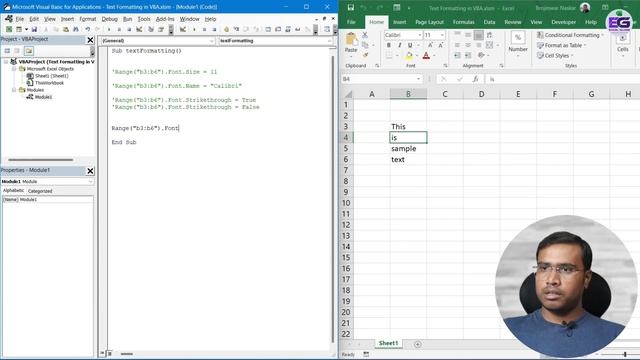Image resolution: width=640 pixels, height=360 pixels.
Task: Click Increase Font Size icon
Action: [430, 45]
